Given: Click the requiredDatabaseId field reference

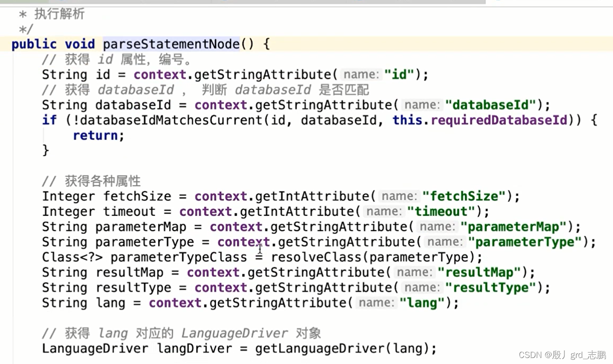Looking at the screenshot, I should 499,120.
